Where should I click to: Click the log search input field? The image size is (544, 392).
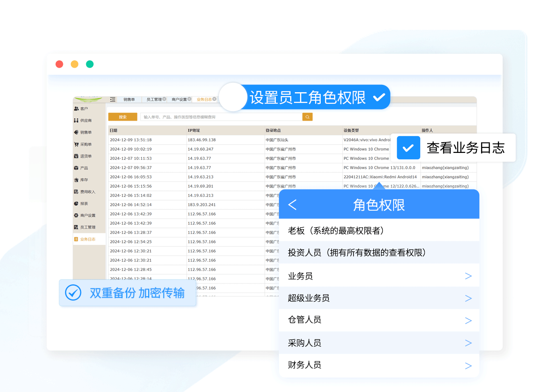coord(222,117)
